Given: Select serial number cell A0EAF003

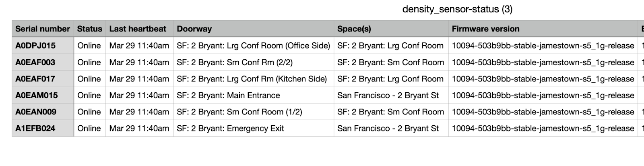Looking at the screenshot, I should pyautogui.click(x=43, y=62).
